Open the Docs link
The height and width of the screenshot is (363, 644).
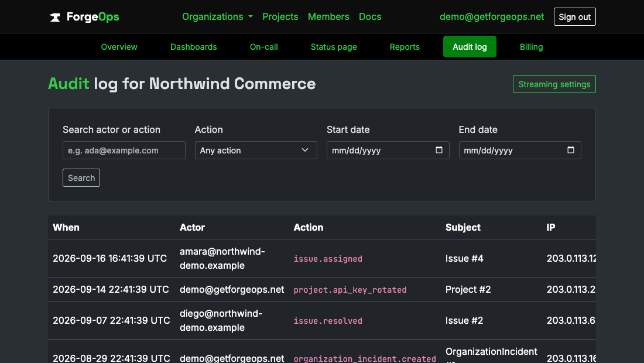(370, 17)
